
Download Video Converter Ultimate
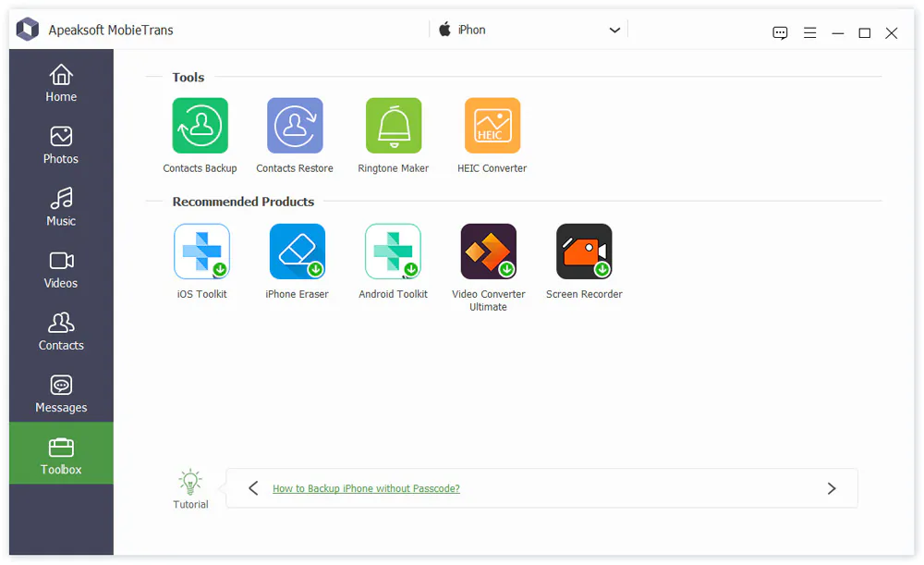[x=488, y=251]
